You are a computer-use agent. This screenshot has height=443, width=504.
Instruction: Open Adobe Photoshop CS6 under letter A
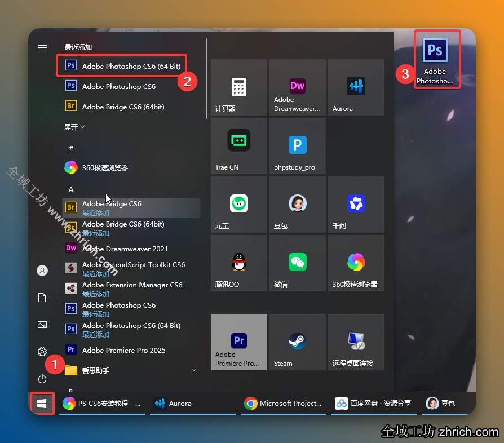pyautogui.click(x=131, y=309)
